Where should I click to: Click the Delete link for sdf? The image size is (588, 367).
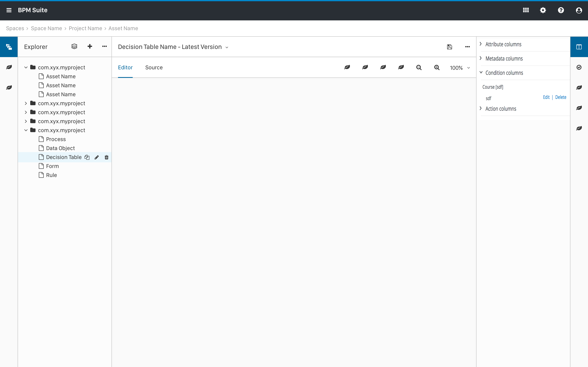pos(561,97)
